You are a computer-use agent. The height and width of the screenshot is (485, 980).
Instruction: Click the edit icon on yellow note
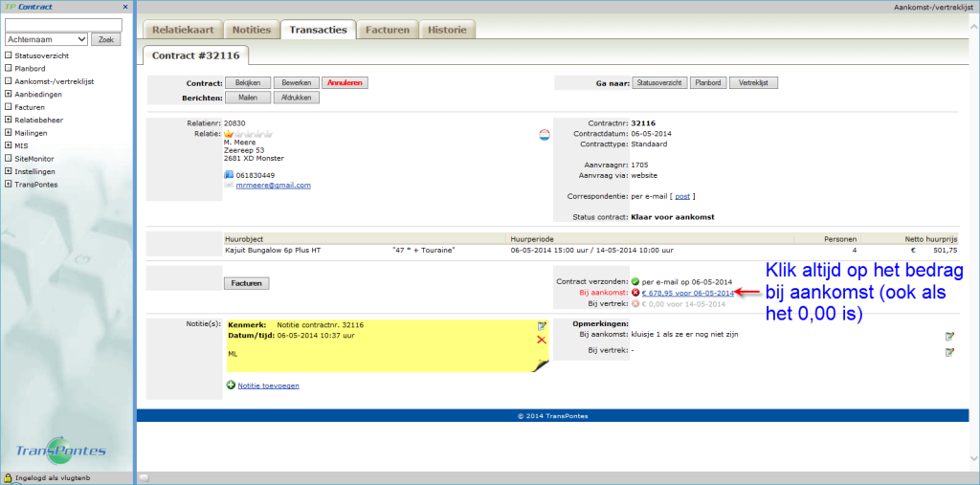(542, 326)
